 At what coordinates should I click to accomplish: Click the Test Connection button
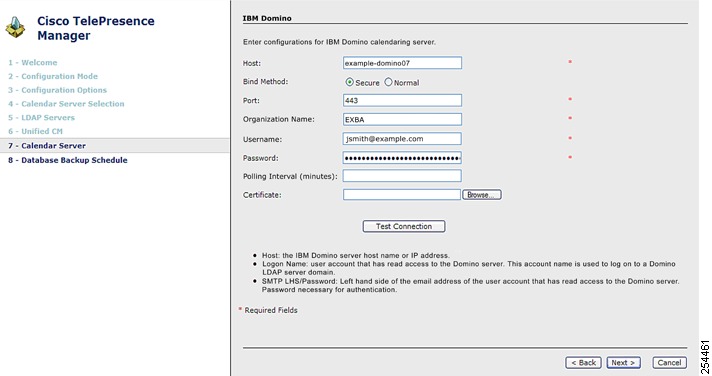pos(404,226)
